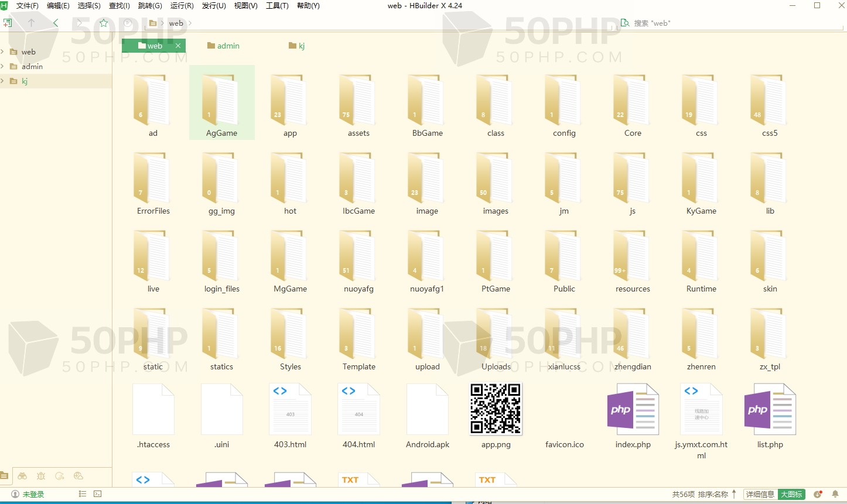Screen dimensions: 847x504
Task: Click 排序:名称 sort label in status bar
Action: click(713, 495)
